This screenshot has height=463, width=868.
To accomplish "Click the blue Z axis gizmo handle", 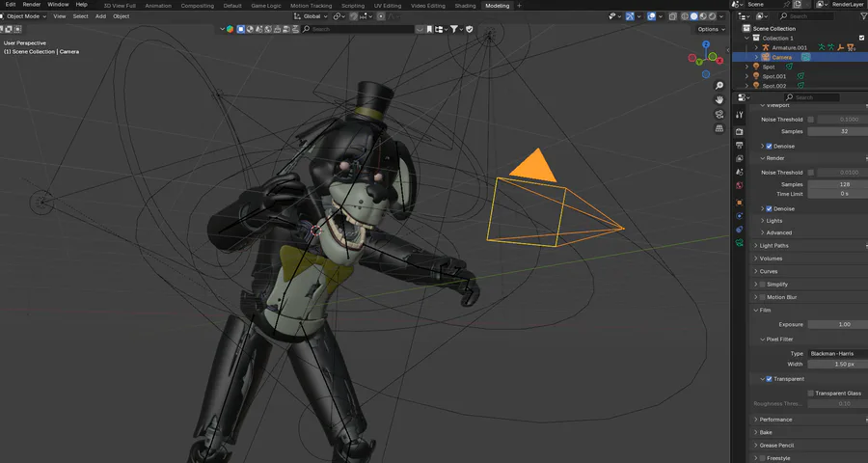I will (706, 44).
